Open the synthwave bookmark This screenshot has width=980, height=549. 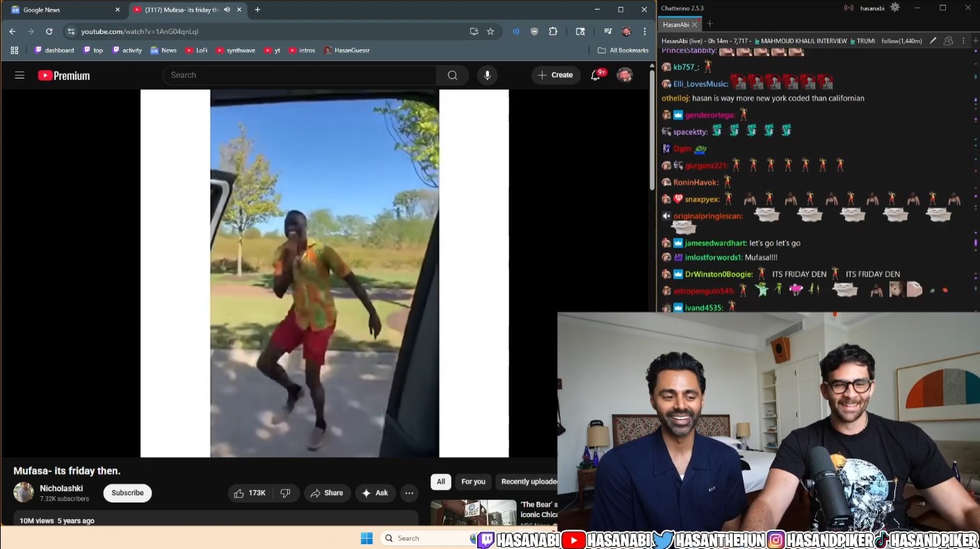(235, 50)
